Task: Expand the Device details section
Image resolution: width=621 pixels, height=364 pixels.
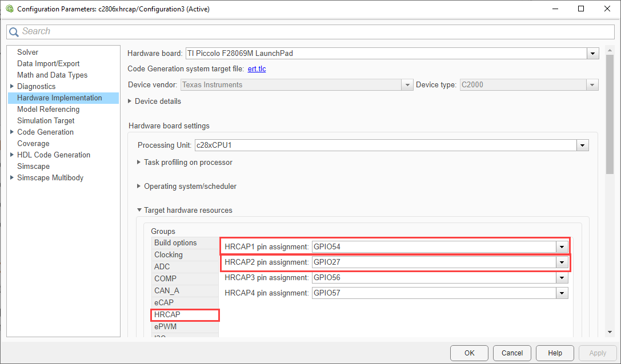Action: pyautogui.click(x=130, y=102)
